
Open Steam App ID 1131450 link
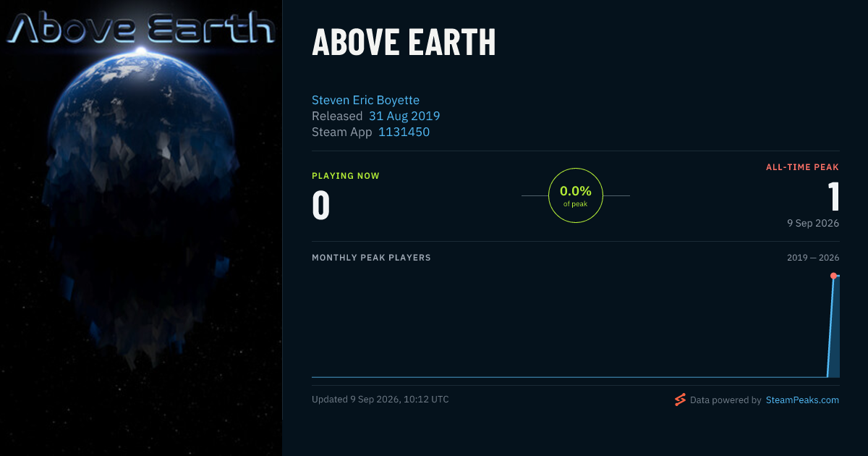(404, 132)
